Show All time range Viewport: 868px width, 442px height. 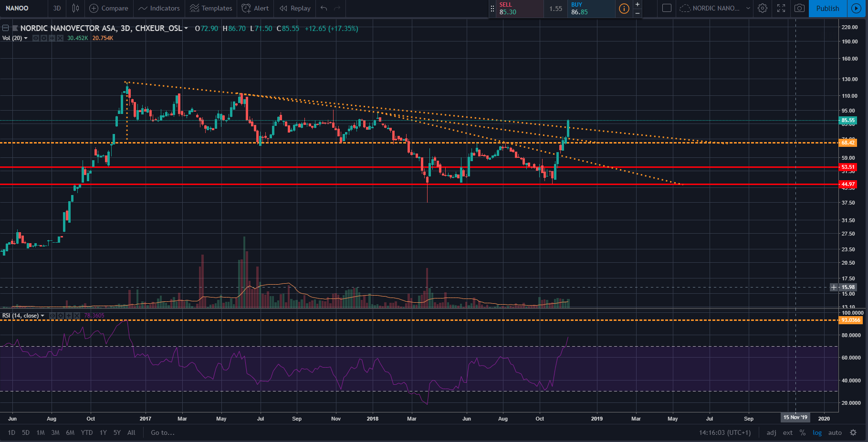[131, 432]
